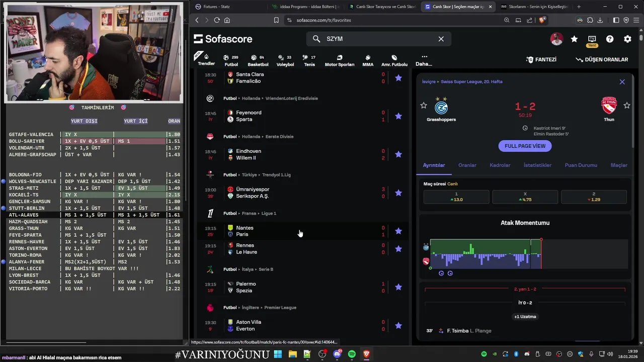Viewport: 644px width, 362px height.
Task: Open Spotify from the taskbar
Action: [352, 354]
